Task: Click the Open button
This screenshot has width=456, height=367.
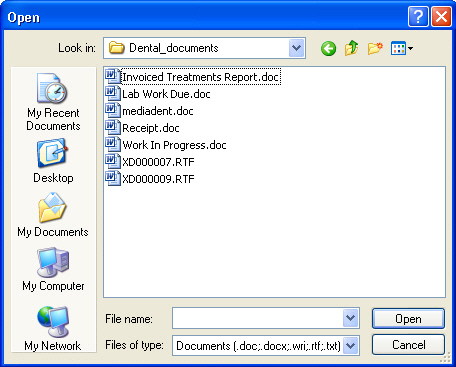Action: (x=408, y=319)
